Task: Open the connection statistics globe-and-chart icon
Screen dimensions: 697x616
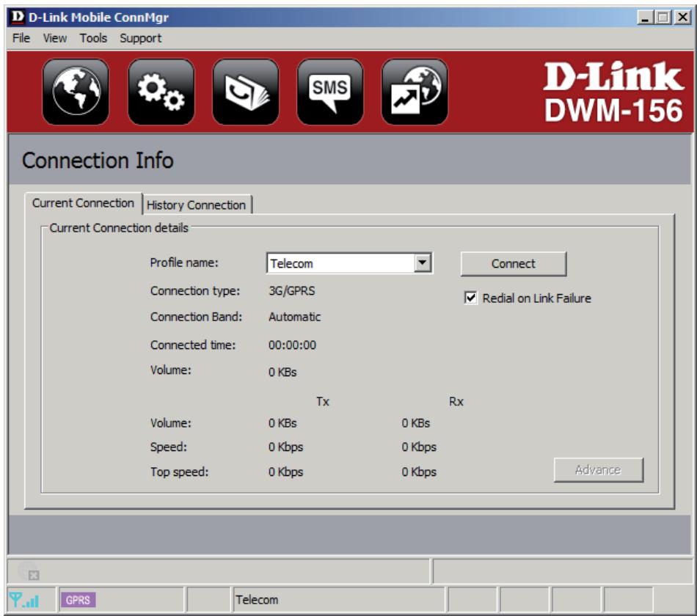Action: tap(415, 92)
